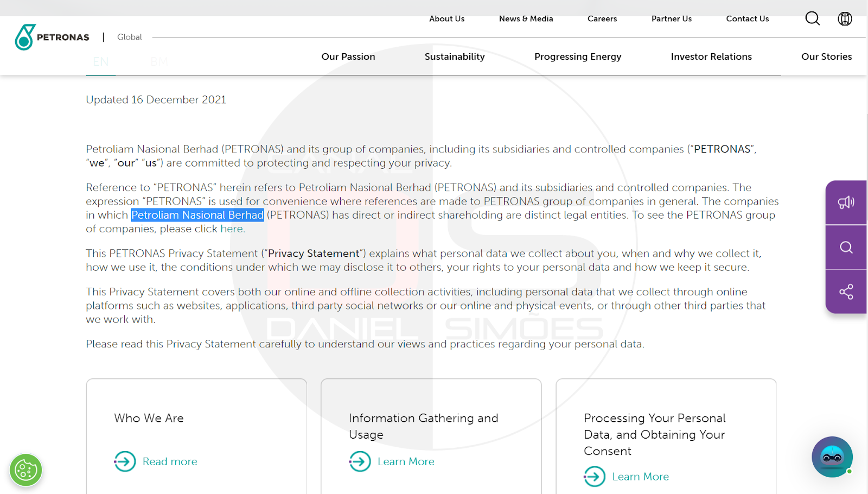Screen dimensions: 868x494
Task: Open the chatbot assistant icon
Action: coord(832,457)
